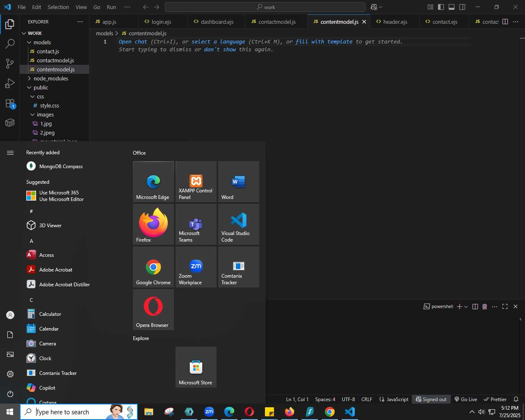The image size is (525, 420).
Task: Open the Selection menu
Action: pyautogui.click(x=58, y=7)
